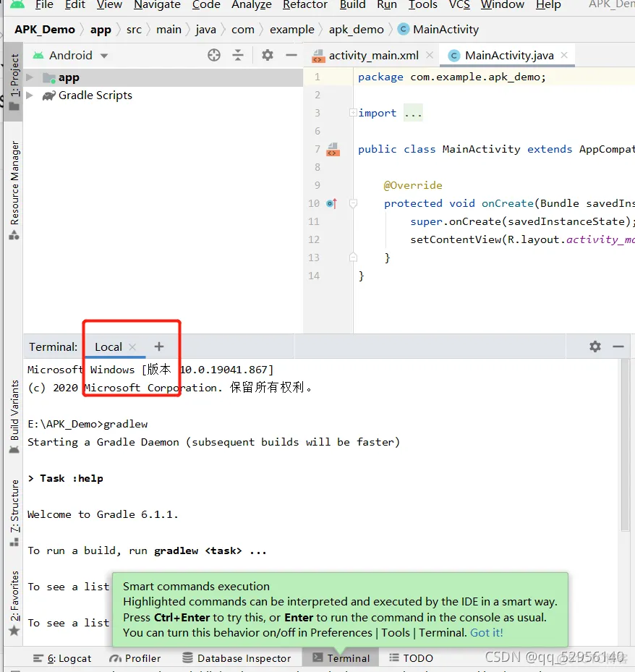The width and height of the screenshot is (635, 672).
Task: Open the Project tool window
Action: click(14, 82)
